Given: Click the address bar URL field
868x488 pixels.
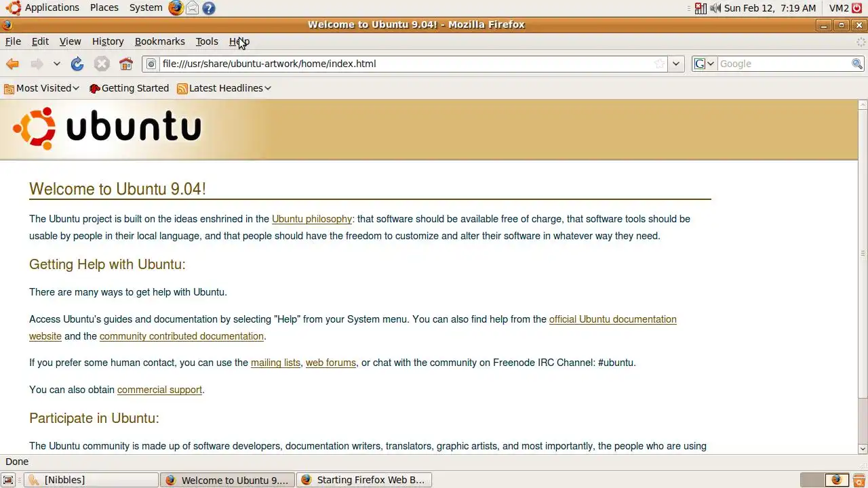Looking at the screenshot, I should pyautogui.click(x=406, y=64).
